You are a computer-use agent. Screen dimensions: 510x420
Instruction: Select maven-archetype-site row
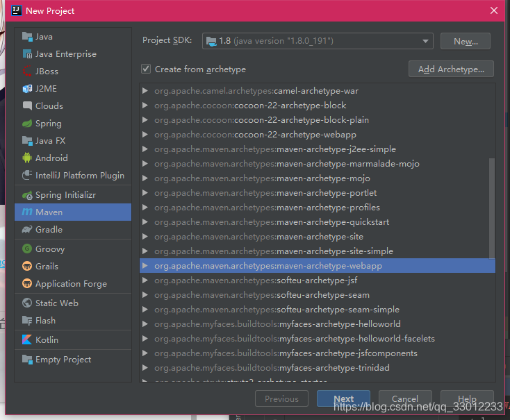[318, 237]
